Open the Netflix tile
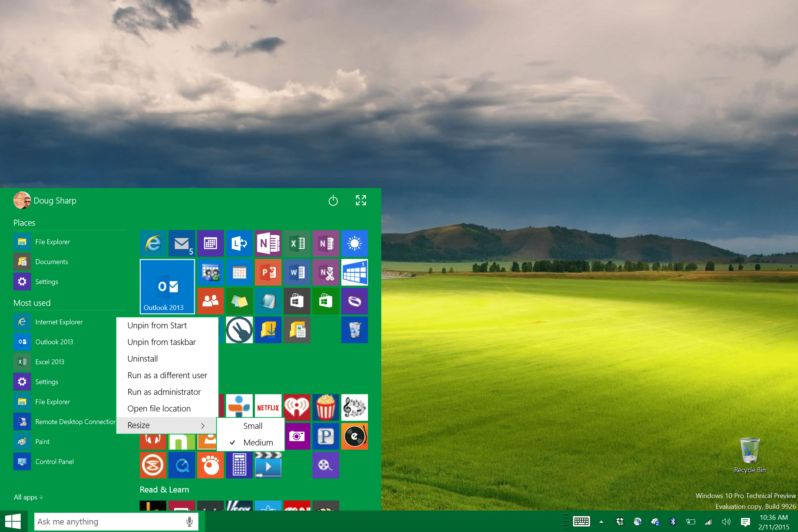This screenshot has height=532, width=798. click(x=268, y=407)
